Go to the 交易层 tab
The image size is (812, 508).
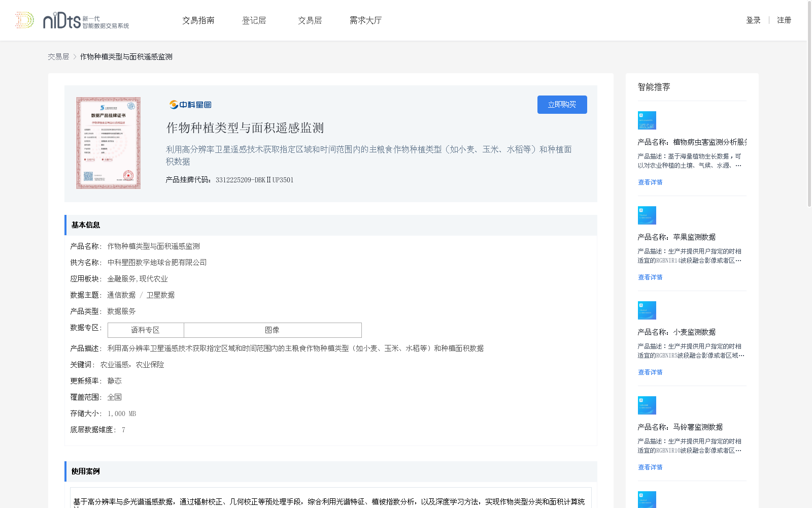(310, 20)
